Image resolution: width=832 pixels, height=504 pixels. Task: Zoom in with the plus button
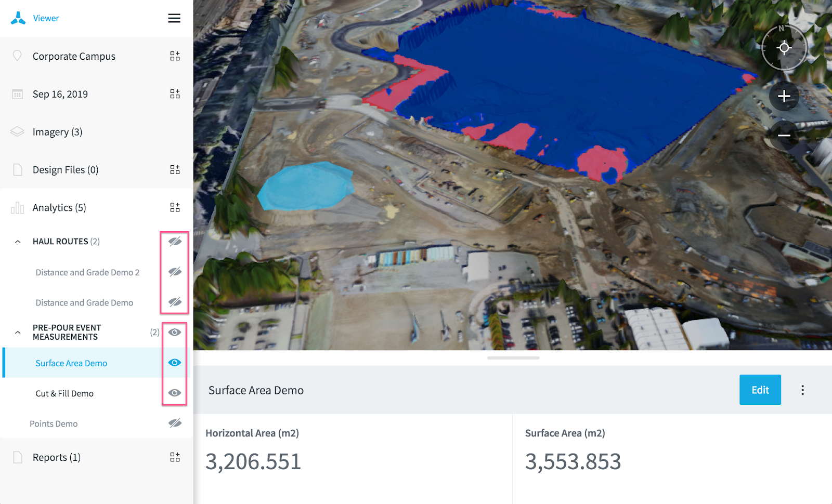click(x=784, y=96)
